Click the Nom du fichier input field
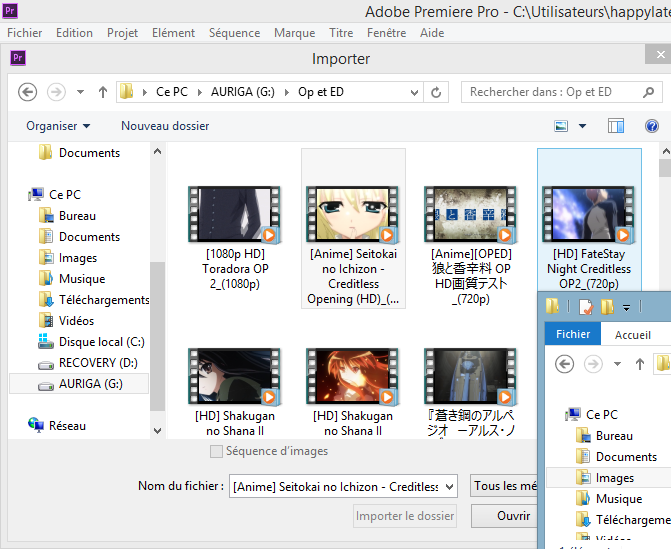The width and height of the screenshot is (671, 549). point(336,486)
